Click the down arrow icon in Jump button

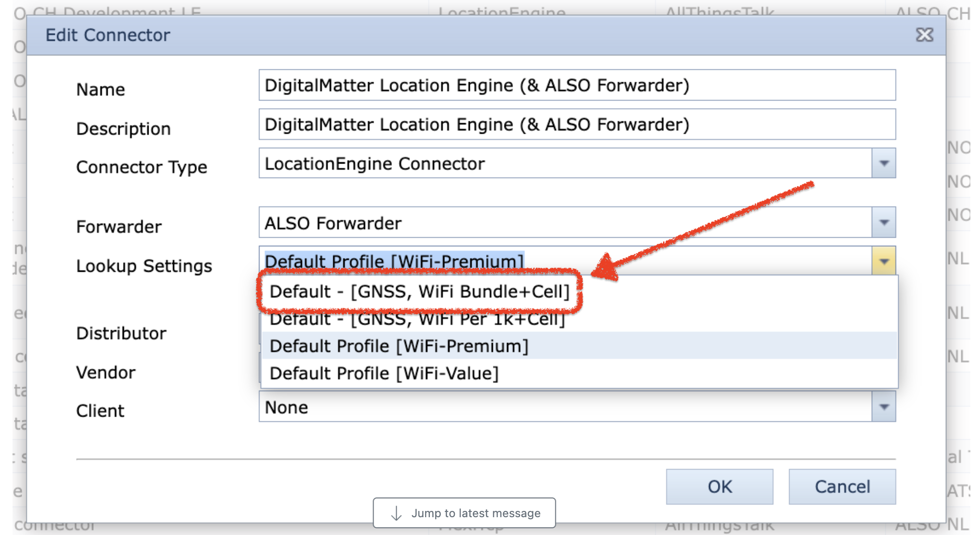[x=396, y=513]
